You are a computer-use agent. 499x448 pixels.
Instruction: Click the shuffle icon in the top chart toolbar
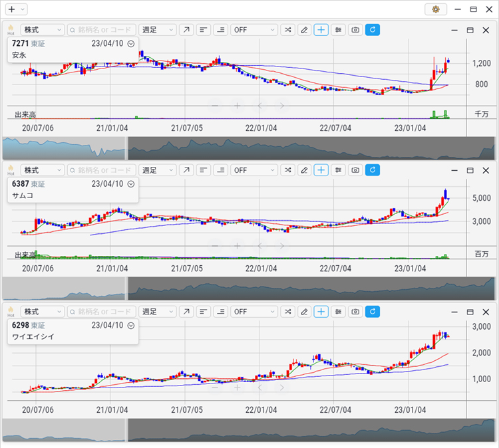point(287,30)
